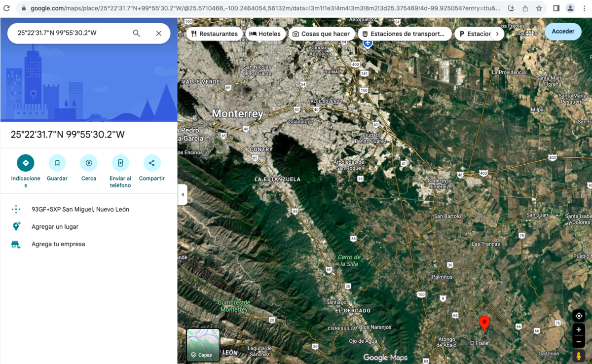
Task: Center map on my location
Action: [579, 316]
